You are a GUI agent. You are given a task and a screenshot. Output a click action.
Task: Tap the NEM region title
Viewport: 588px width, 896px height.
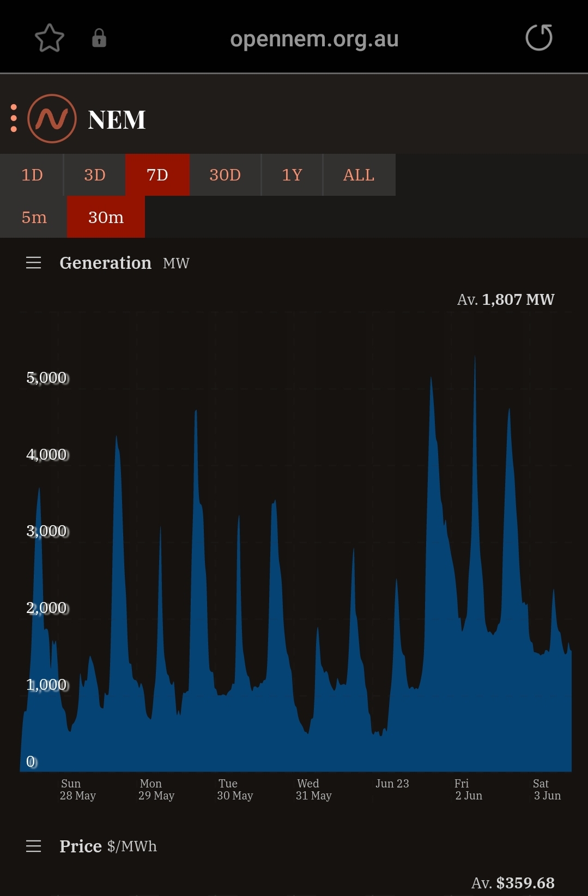[117, 119]
